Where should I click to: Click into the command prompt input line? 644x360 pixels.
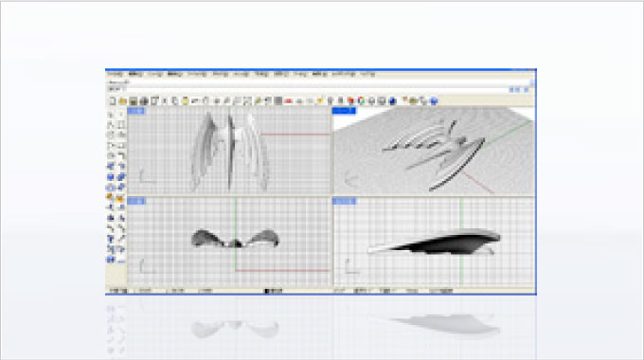click(x=316, y=89)
